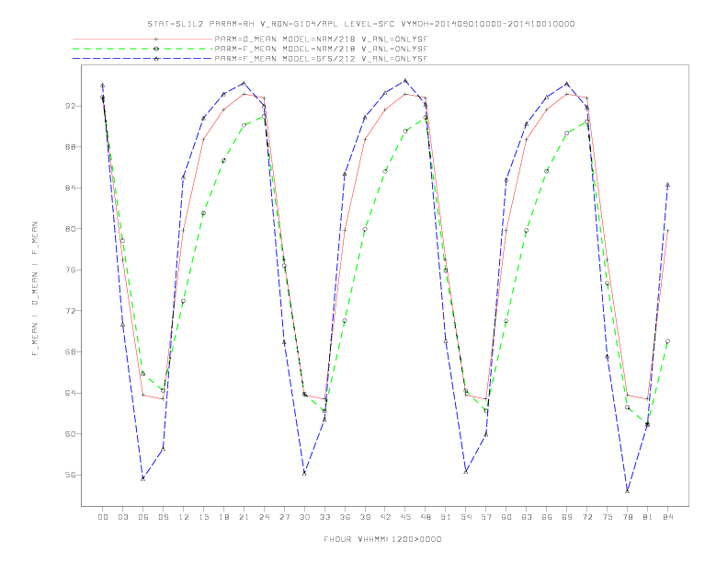The width and height of the screenshot is (728, 563).
Task: Click the x-axis tick label 66
Action: point(547,517)
